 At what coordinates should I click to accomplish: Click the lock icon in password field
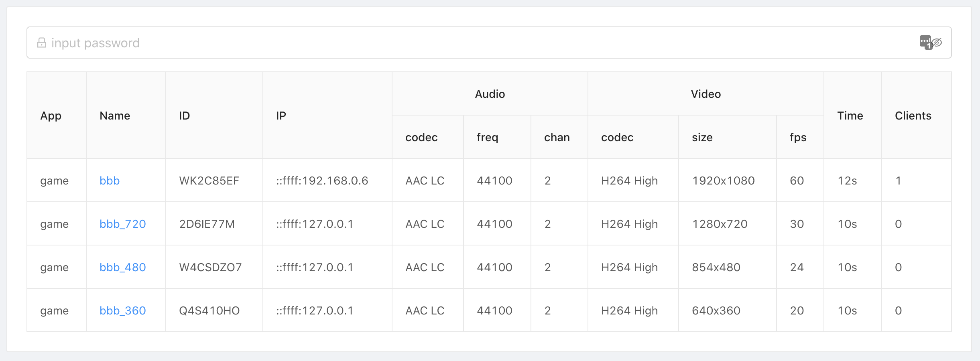42,43
